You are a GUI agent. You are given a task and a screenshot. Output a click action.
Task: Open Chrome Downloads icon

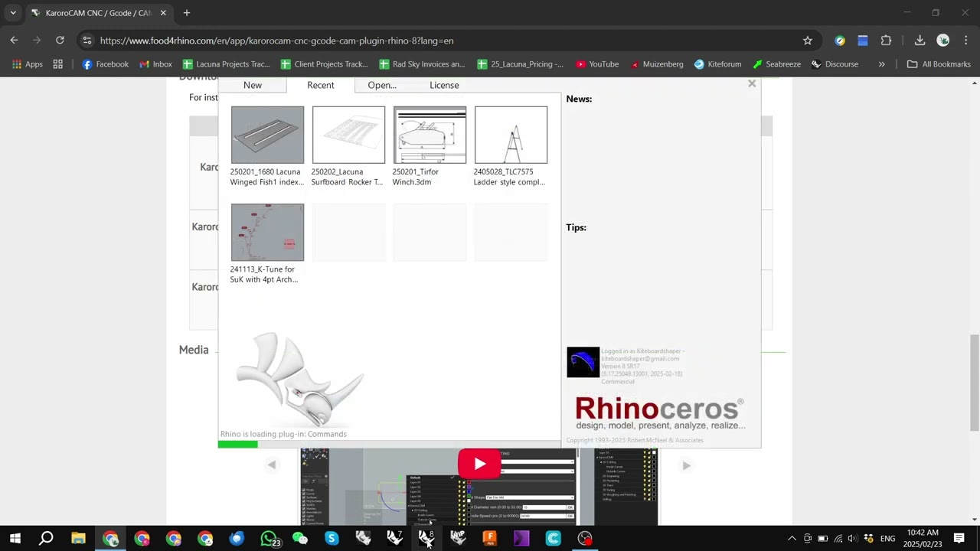(920, 41)
